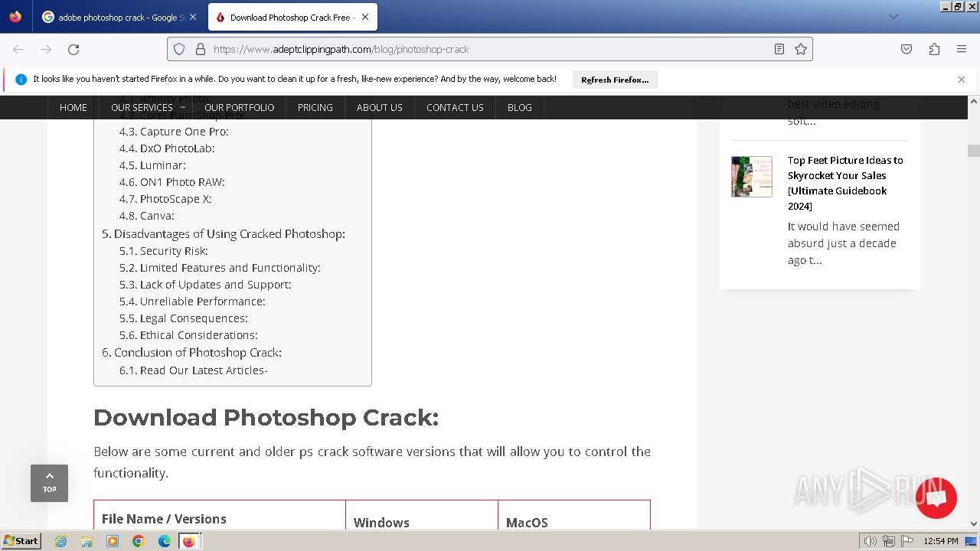Open a new tab with plus icon
This screenshot has height=551, width=980.
point(394,17)
